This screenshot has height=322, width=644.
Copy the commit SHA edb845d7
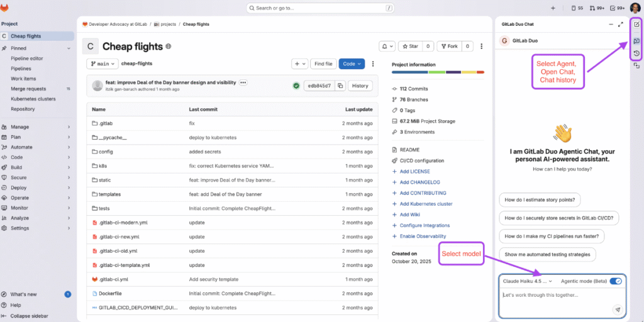tap(340, 86)
